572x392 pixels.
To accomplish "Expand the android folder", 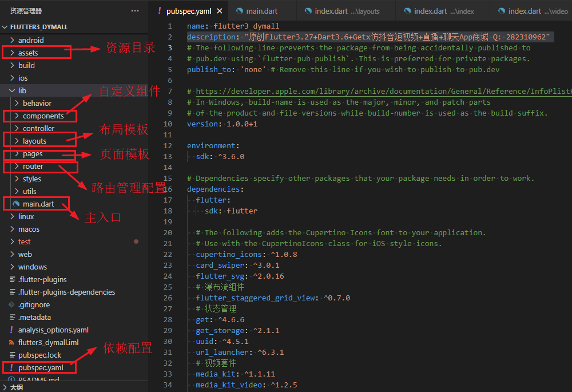I will [x=12, y=40].
